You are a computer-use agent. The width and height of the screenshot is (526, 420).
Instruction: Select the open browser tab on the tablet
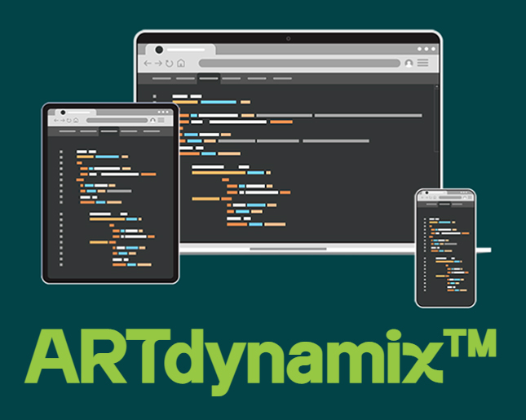pos(76,113)
